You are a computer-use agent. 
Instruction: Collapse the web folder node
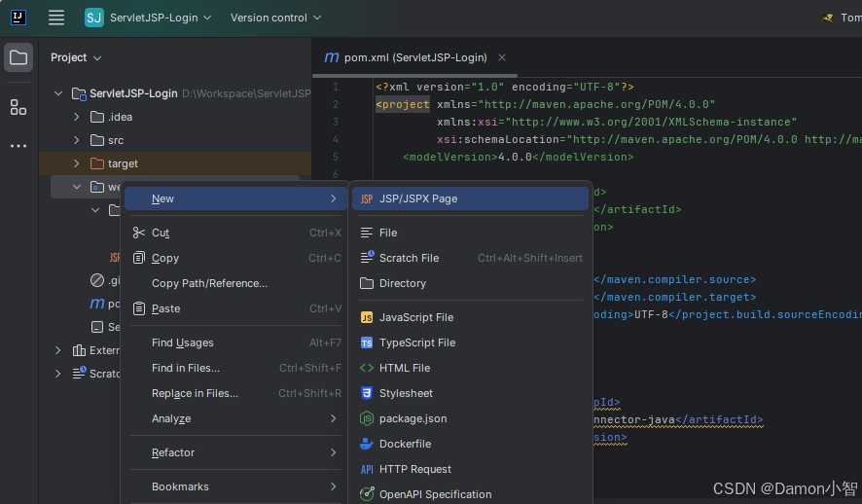77,187
